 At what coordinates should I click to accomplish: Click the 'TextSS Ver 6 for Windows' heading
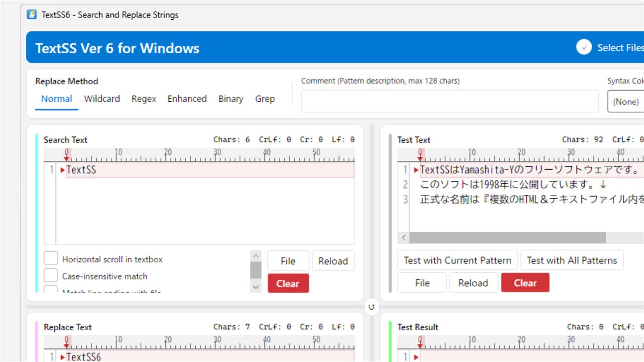(x=117, y=48)
